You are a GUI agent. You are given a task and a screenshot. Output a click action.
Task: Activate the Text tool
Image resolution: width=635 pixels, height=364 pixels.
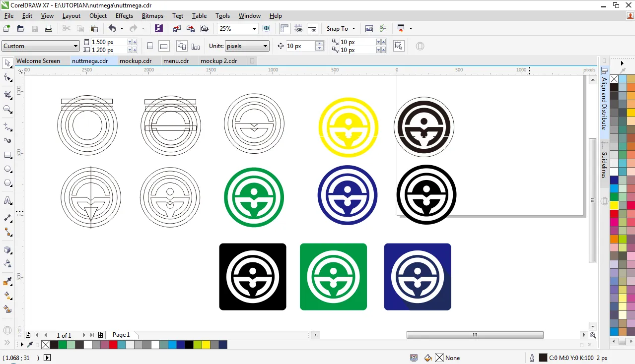point(7,200)
